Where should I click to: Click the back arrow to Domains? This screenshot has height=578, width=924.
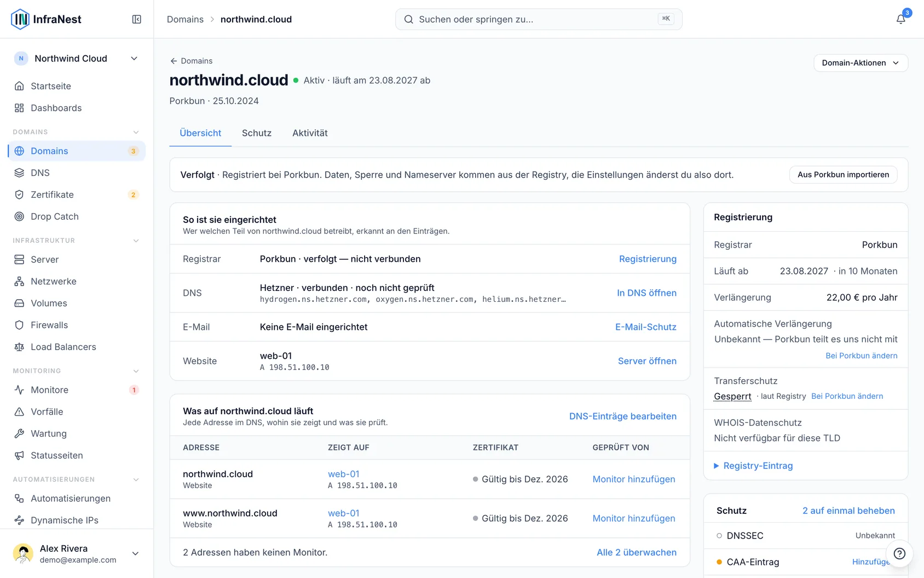174,61
